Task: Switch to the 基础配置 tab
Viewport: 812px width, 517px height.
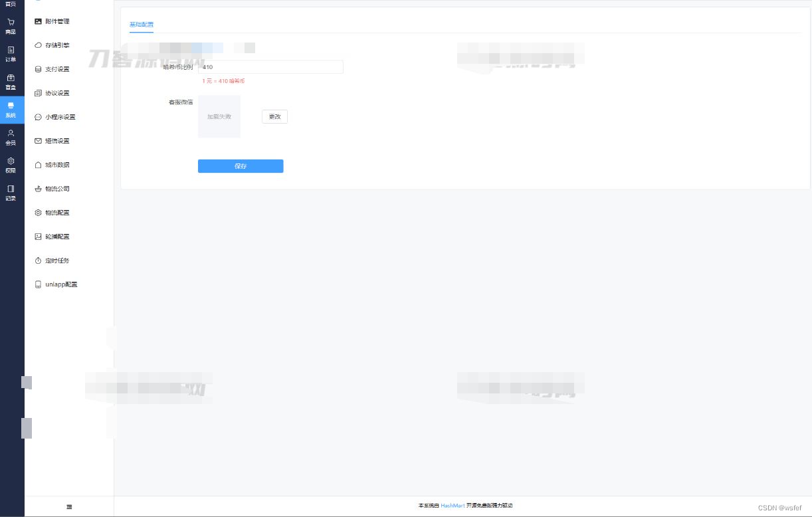Action: click(141, 25)
